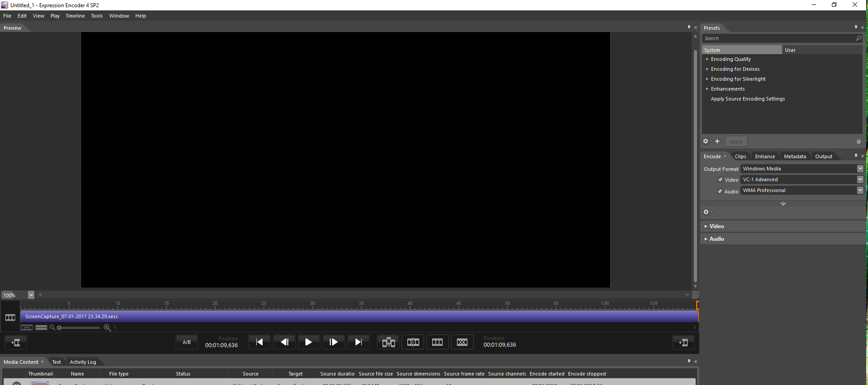Click the trash icon in Presets panel
The height and width of the screenshot is (385, 868).
click(859, 142)
